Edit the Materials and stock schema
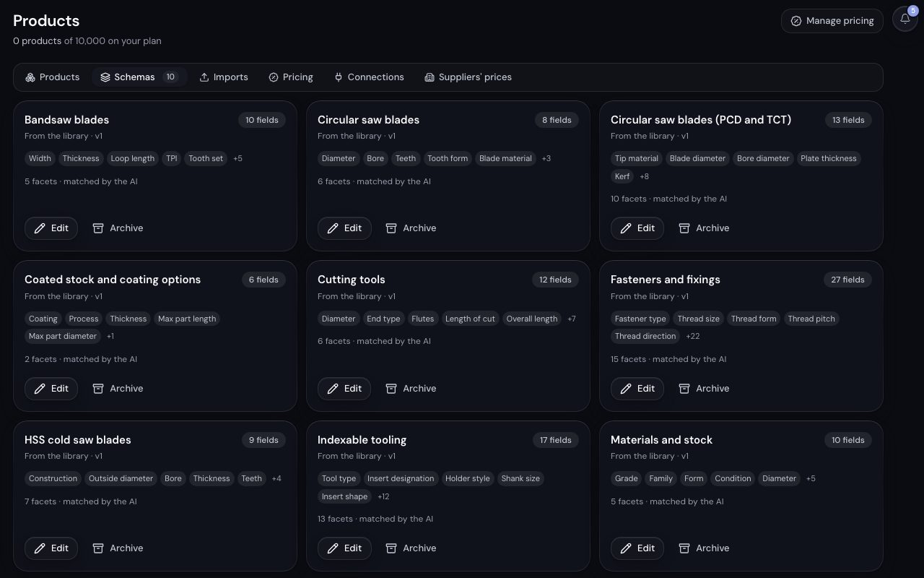 pyautogui.click(x=637, y=548)
